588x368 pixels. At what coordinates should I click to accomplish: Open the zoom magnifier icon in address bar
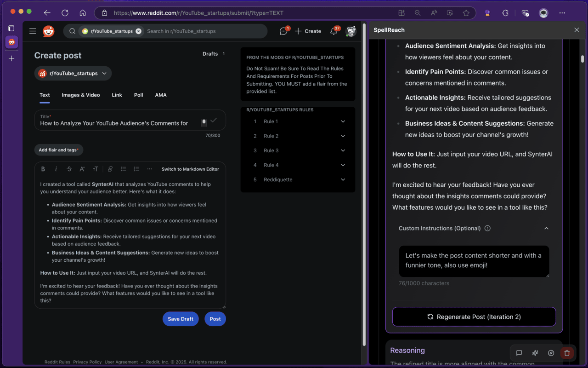point(418,13)
